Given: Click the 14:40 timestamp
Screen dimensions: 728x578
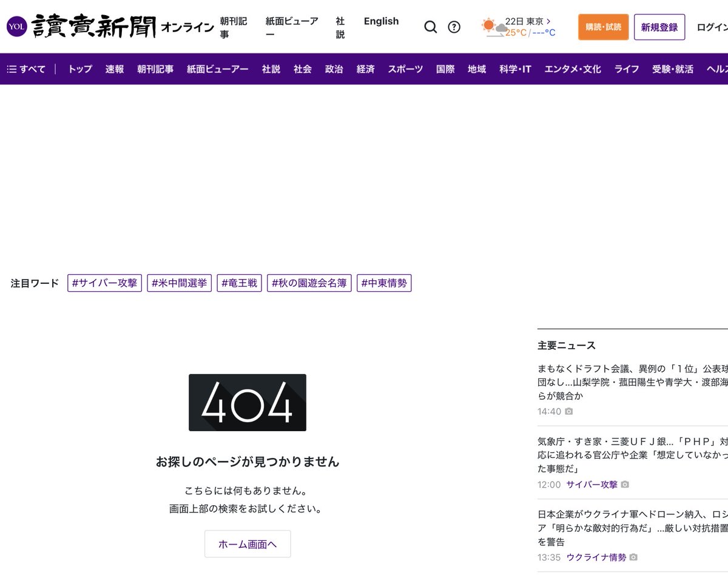Looking at the screenshot, I should coord(549,411).
